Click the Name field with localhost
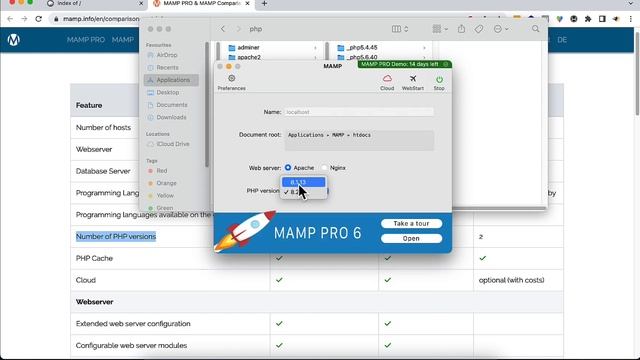Screen dimensions: 640x360 click(359, 112)
